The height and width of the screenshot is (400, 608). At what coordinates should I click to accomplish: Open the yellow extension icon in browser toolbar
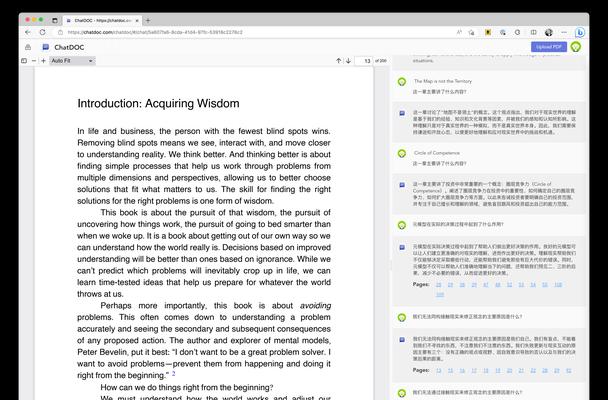click(x=488, y=32)
